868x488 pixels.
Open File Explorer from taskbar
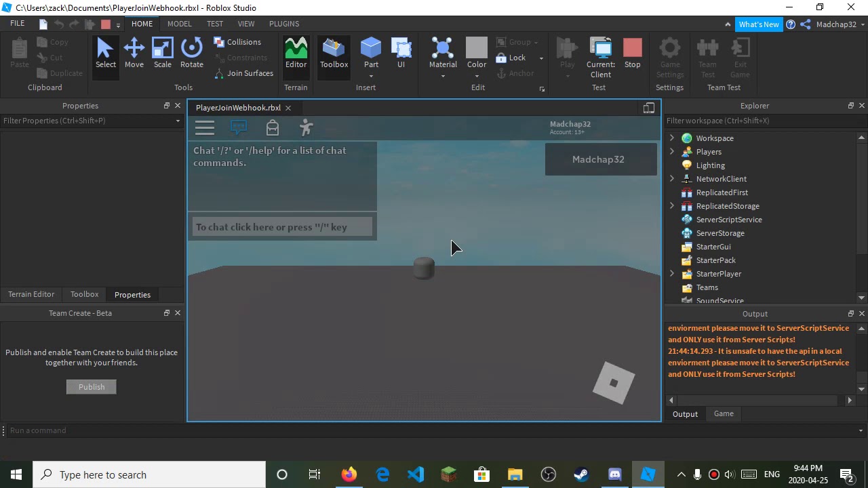pos(515,474)
